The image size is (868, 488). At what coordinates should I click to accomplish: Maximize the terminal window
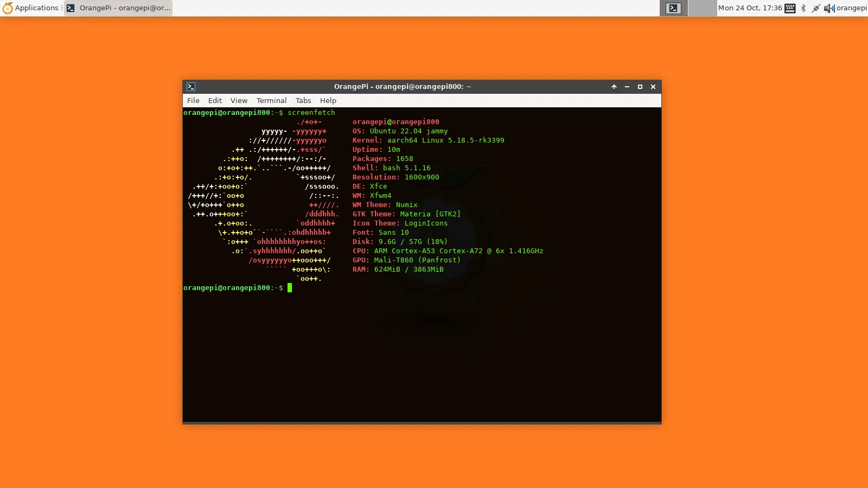click(640, 87)
